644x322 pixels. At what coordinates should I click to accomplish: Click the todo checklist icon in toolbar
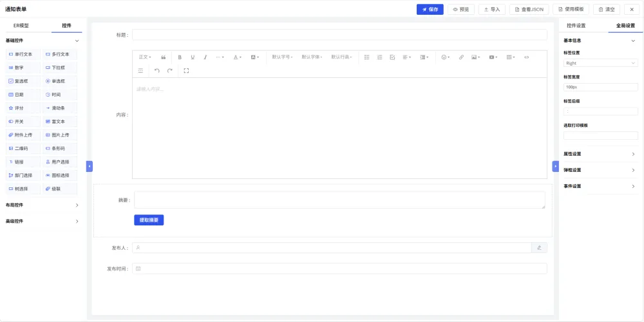point(392,57)
